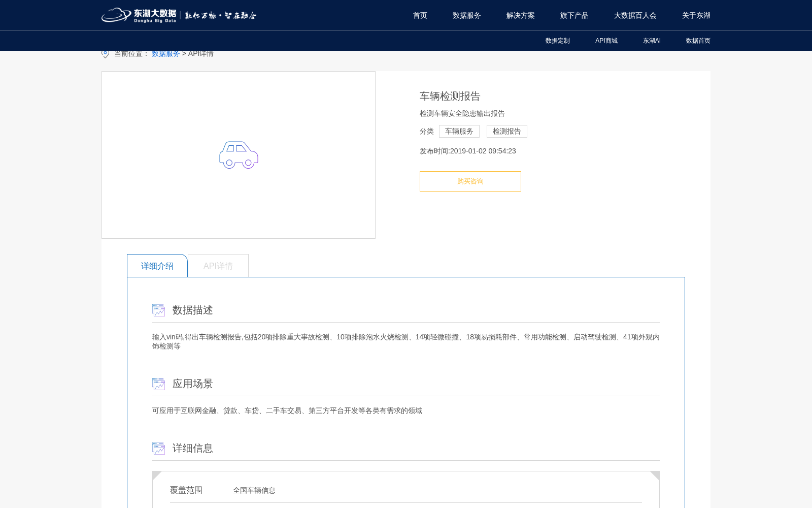Image resolution: width=812 pixels, height=508 pixels.
Task: Click the 数据描述 section heading
Action: click(193, 310)
